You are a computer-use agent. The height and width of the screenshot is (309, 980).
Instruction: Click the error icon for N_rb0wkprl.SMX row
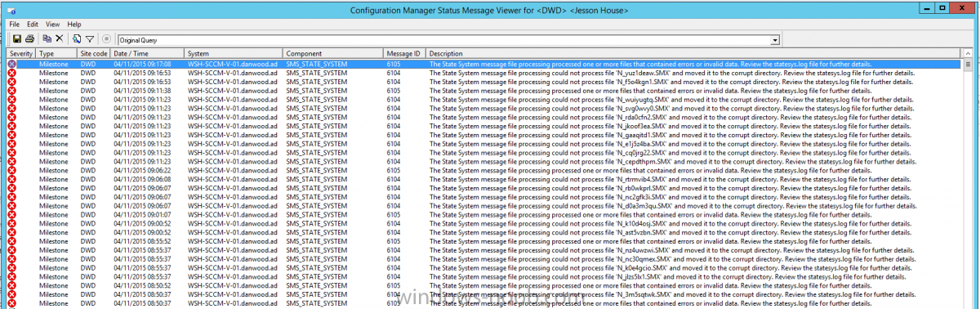point(12,188)
